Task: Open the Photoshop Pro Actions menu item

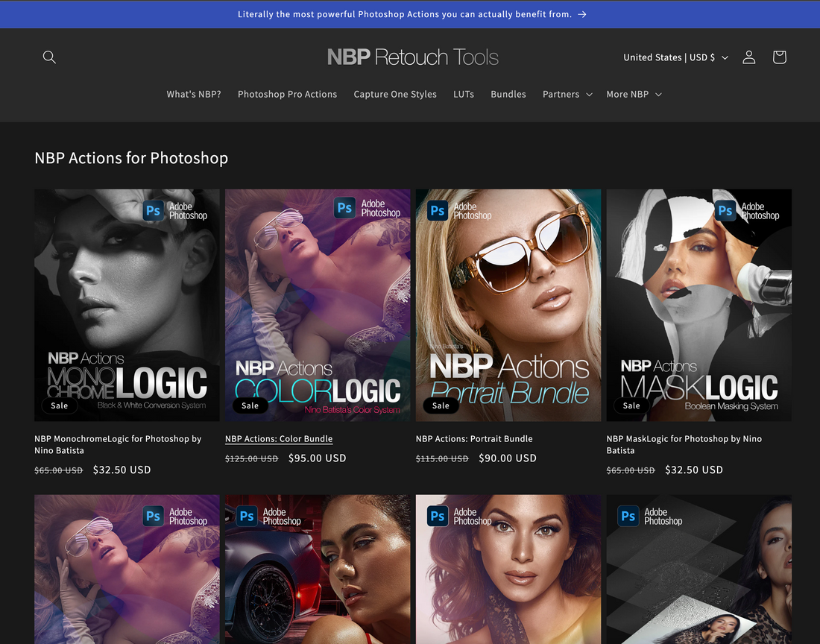Action: pyautogui.click(x=287, y=94)
